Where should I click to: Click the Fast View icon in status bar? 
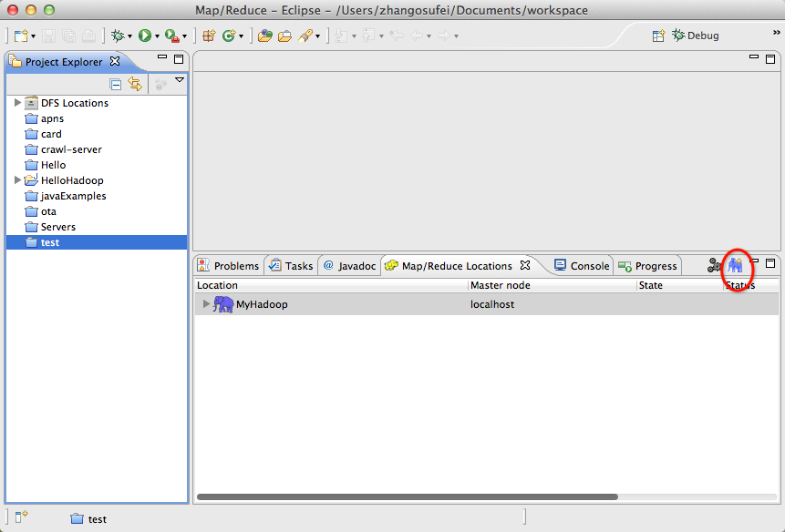click(x=21, y=517)
